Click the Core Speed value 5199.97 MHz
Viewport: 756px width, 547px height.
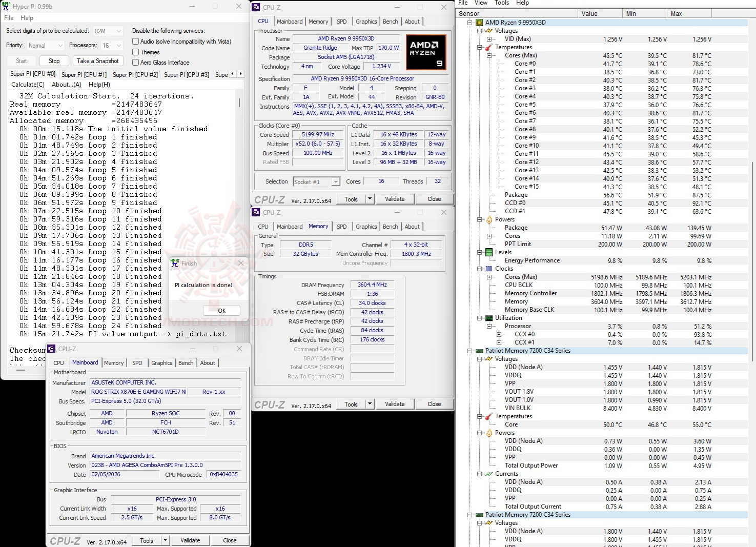(318, 135)
